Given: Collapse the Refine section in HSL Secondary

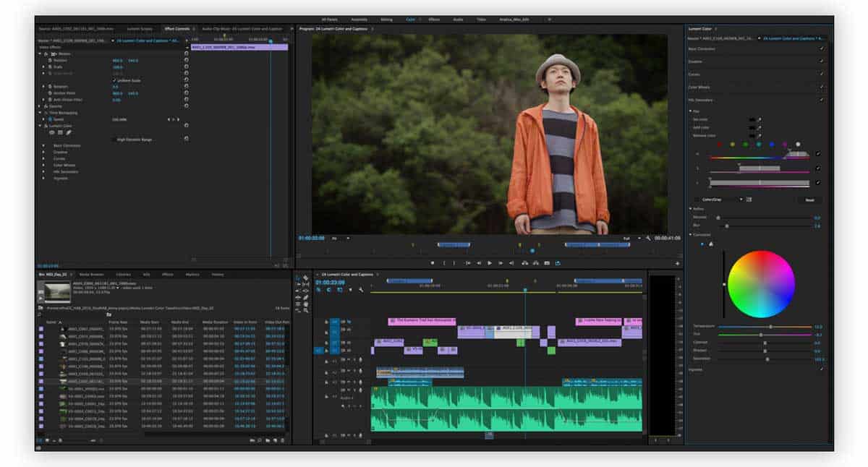Looking at the screenshot, I should (690, 210).
